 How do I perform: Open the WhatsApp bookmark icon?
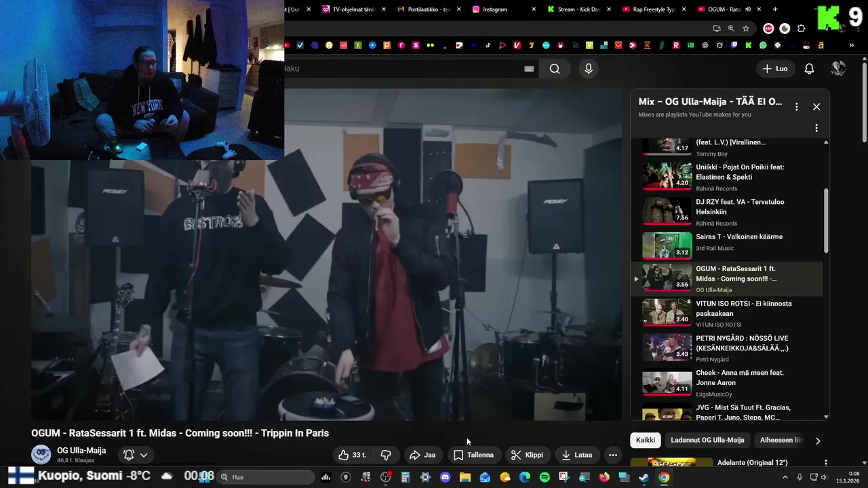pos(763,45)
